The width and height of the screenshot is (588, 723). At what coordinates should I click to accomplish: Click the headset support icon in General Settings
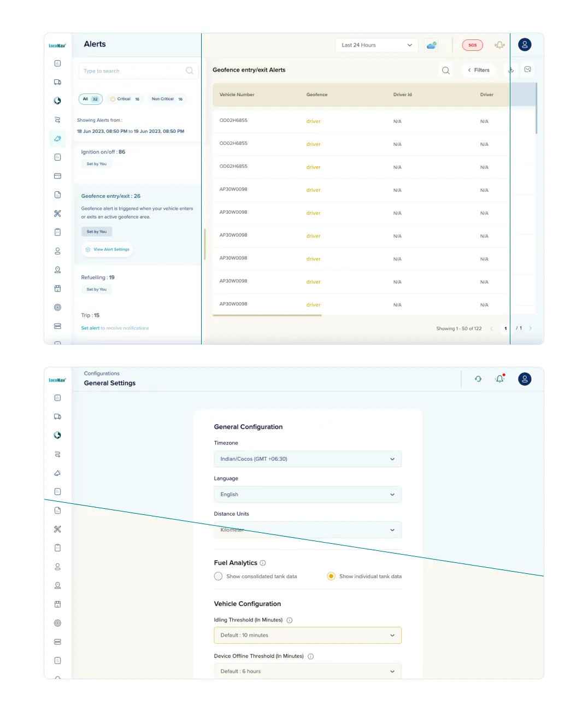click(x=478, y=379)
